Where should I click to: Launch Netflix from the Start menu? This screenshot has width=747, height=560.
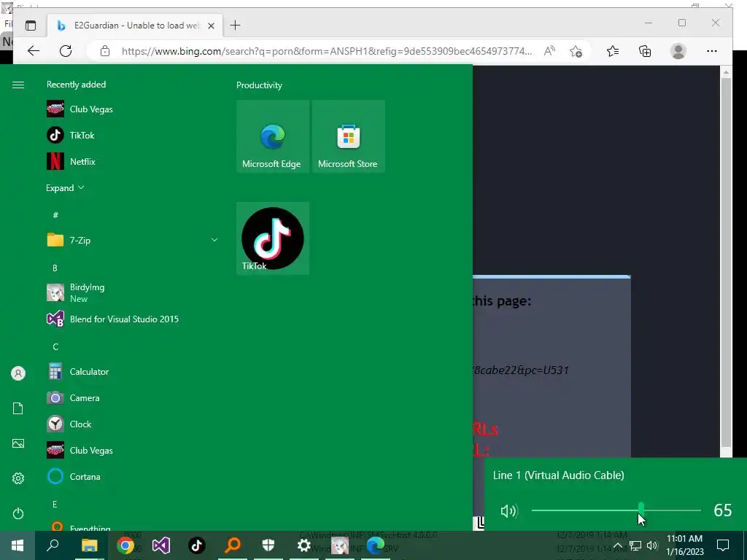point(71,161)
